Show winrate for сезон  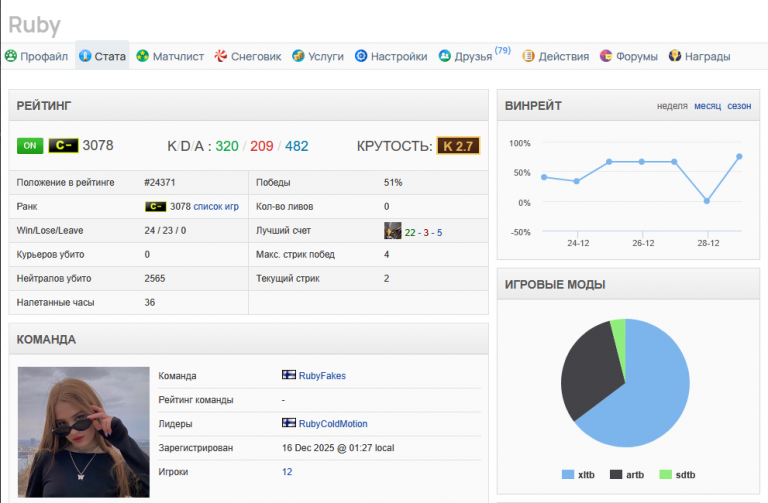point(739,106)
